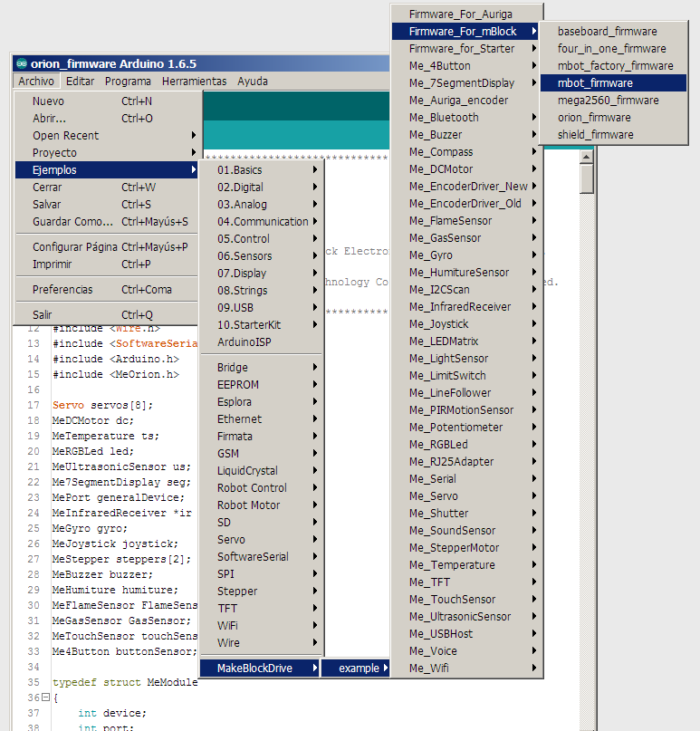Expand the Proyecto submenu
The width and height of the screenshot is (700, 731).
click(107, 153)
